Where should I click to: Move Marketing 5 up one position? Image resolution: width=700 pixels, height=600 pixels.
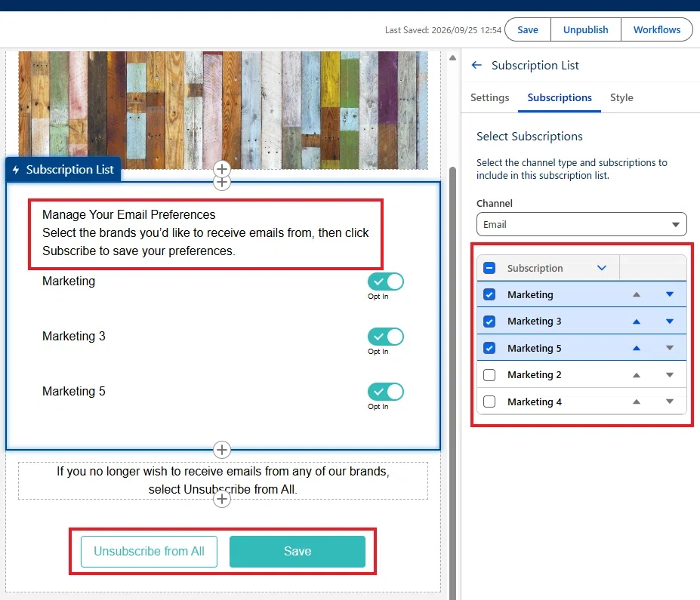[637, 349]
